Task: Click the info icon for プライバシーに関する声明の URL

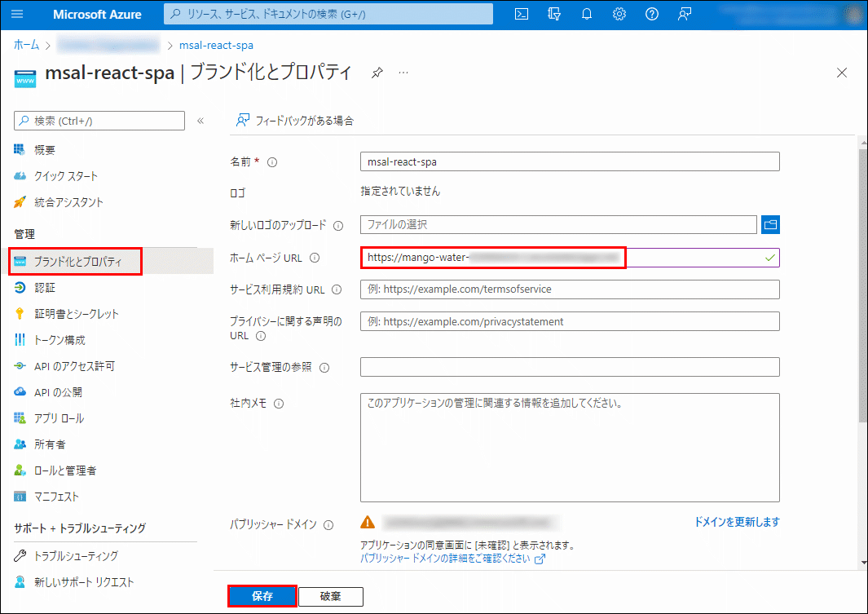Action: [x=261, y=336]
